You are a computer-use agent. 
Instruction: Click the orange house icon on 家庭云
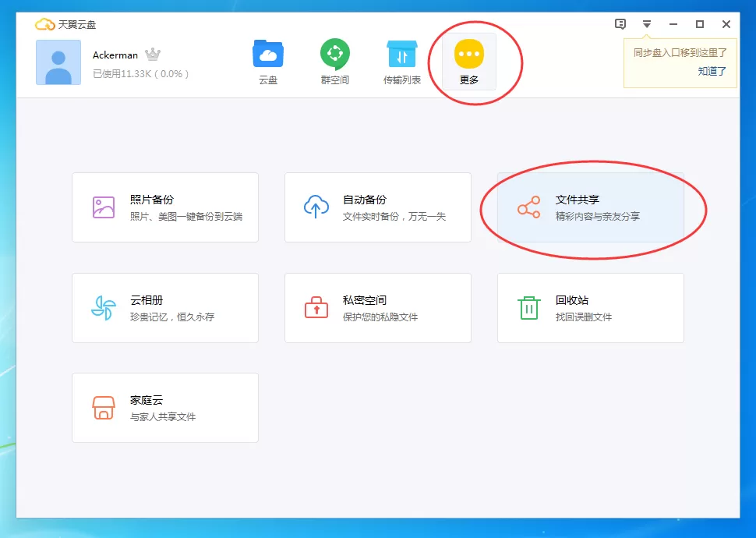tap(104, 408)
